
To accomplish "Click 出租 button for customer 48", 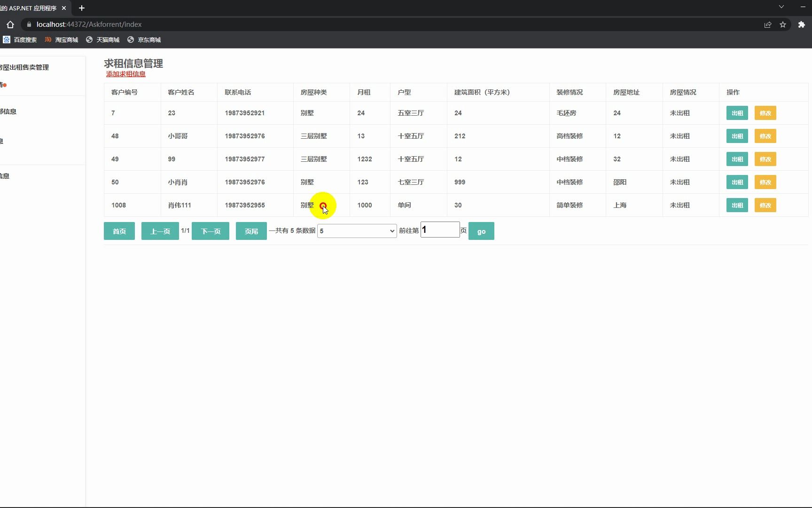I will (737, 136).
